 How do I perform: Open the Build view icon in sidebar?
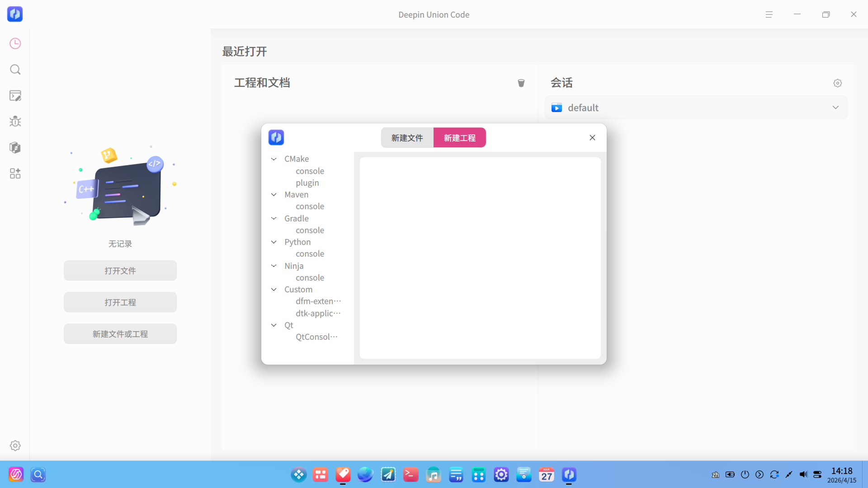[15, 147]
